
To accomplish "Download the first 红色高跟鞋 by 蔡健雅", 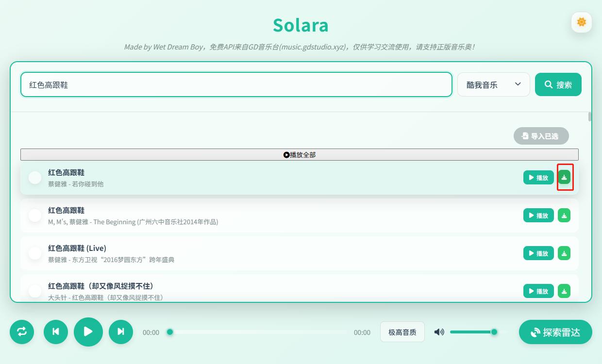I will (564, 177).
